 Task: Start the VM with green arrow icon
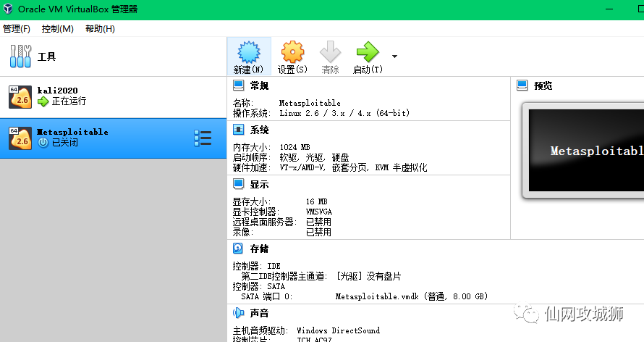[368, 51]
